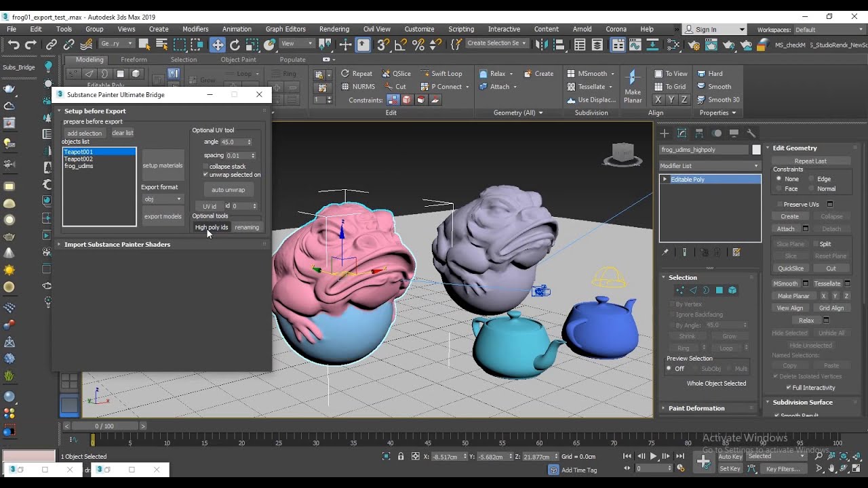This screenshot has height=488, width=868.
Task: Expand the Editable Poly stack entry
Action: click(x=665, y=180)
